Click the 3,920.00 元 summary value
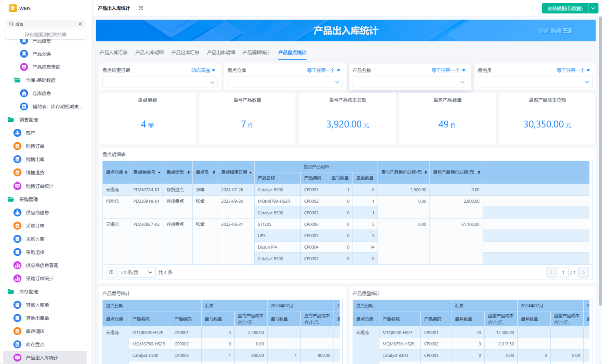 tap(348, 124)
